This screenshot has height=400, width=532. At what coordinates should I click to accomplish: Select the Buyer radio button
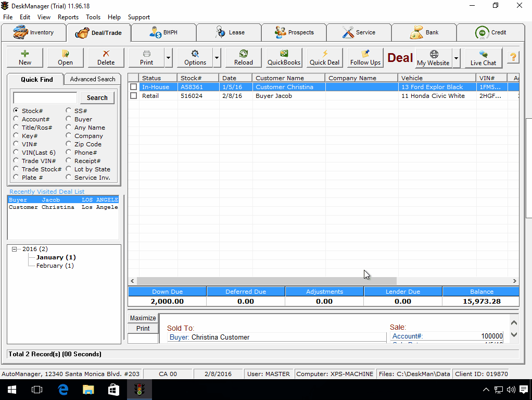[69, 119]
